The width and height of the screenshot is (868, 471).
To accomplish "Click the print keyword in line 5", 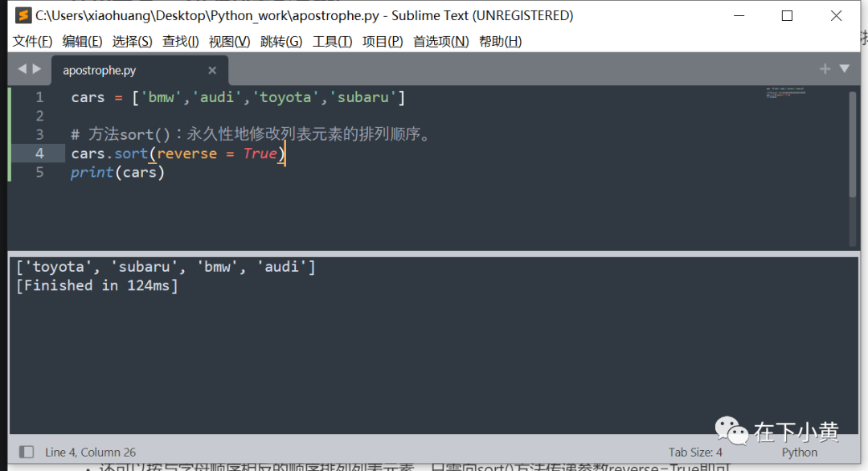I will coord(92,172).
